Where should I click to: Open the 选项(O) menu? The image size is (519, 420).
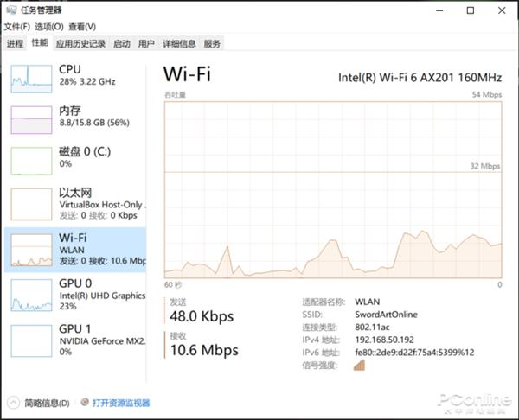[49, 27]
